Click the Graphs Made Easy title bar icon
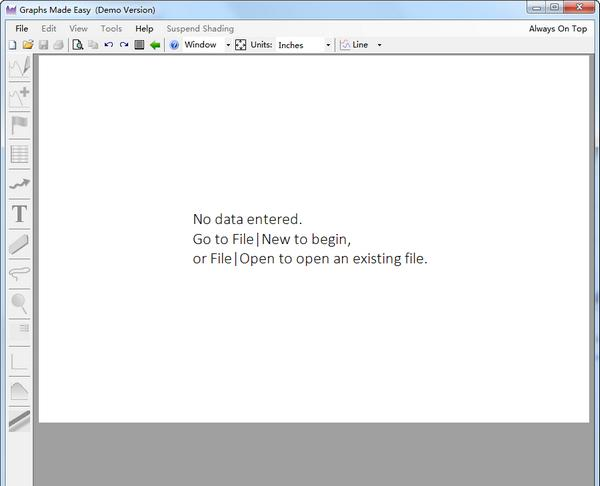This screenshot has width=600, height=486. pos(11,10)
